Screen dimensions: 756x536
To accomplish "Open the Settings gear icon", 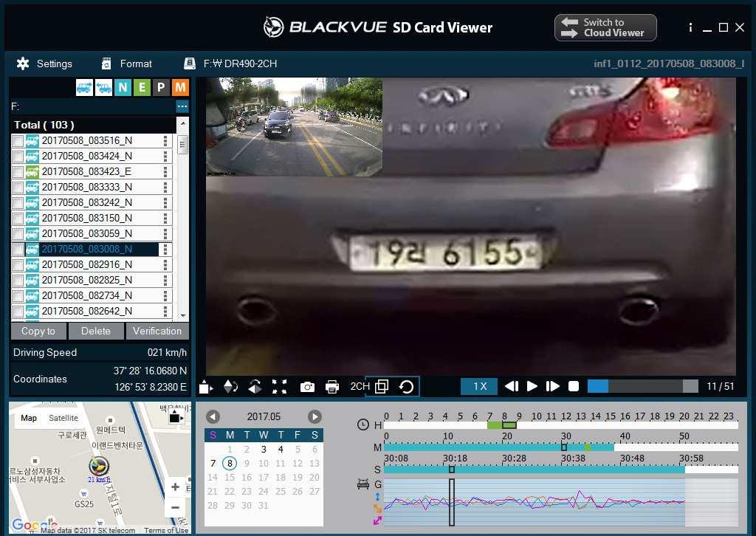I will click(x=23, y=63).
